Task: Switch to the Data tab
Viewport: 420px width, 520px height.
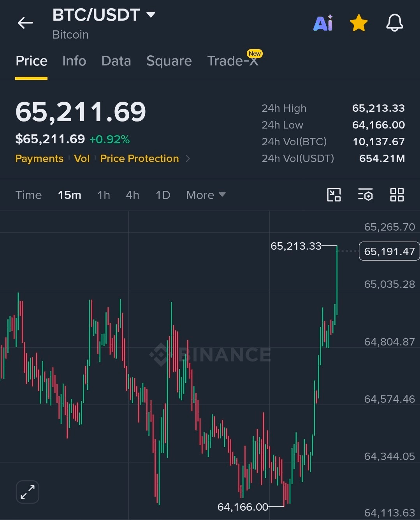Action: tap(116, 61)
